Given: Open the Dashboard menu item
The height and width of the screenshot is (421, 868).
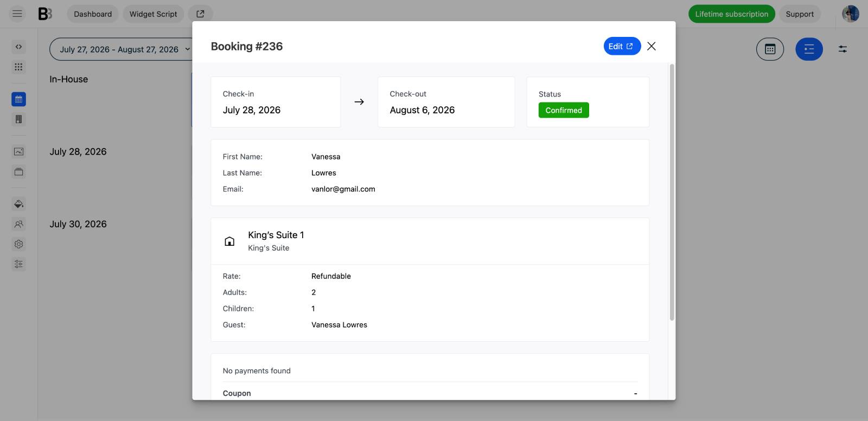Looking at the screenshot, I should [93, 14].
